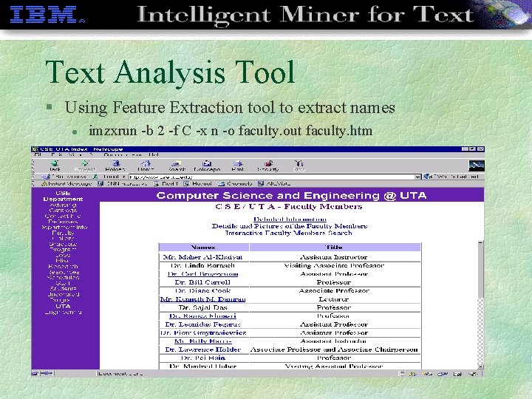Open Details and Pictures of Faculty link
The width and height of the screenshot is (532, 399).
click(x=290, y=226)
